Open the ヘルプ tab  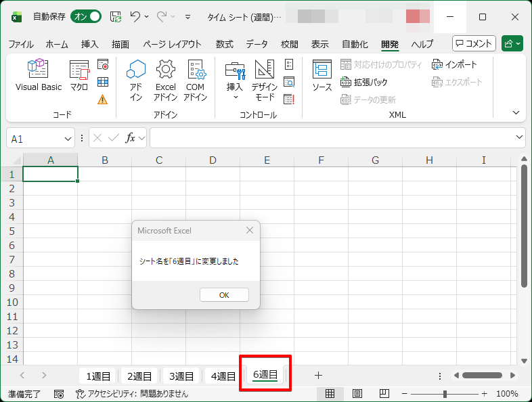coord(422,44)
